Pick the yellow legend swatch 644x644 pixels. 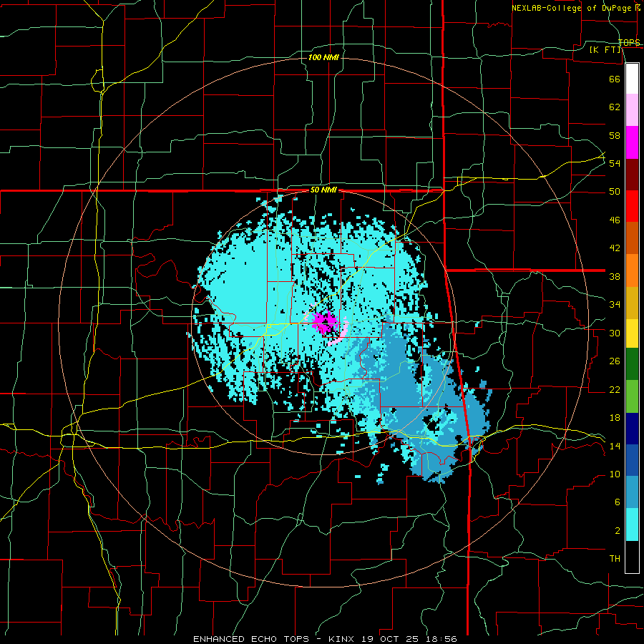(632, 333)
